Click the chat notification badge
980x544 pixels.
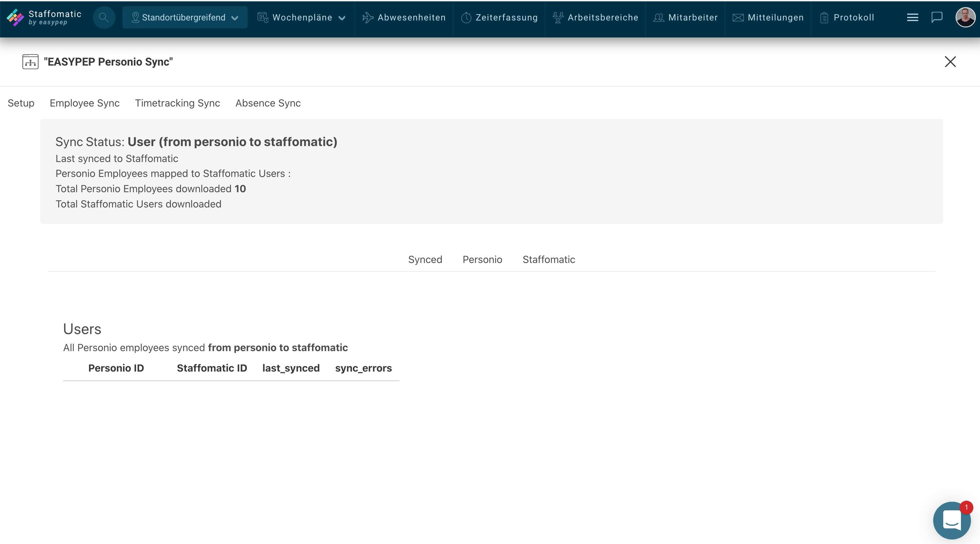coord(966,508)
